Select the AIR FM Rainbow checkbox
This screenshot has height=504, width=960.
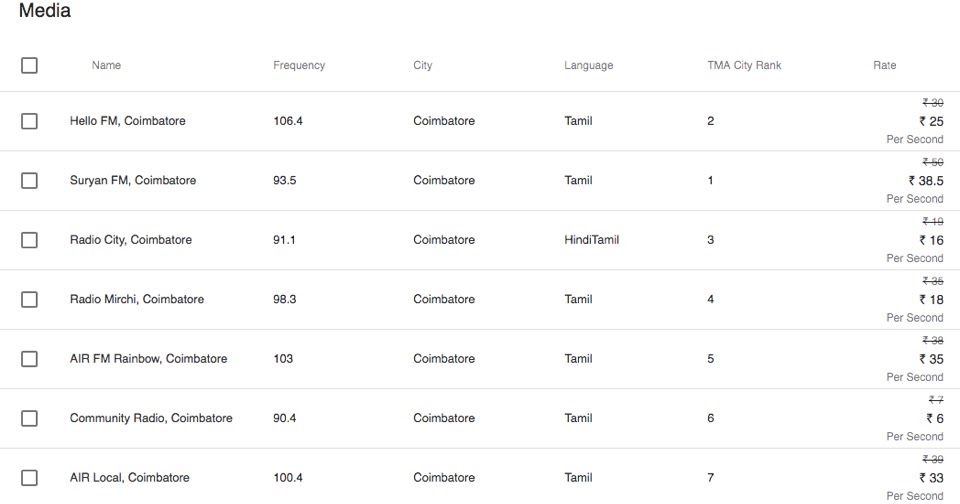pyautogui.click(x=29, y=359)
